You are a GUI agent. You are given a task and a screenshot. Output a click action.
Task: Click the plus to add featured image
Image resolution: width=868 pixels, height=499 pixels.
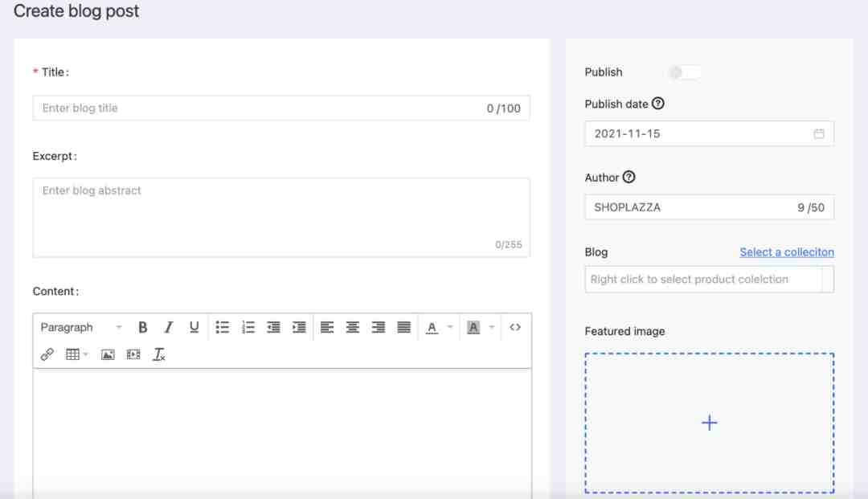point(709,423)
